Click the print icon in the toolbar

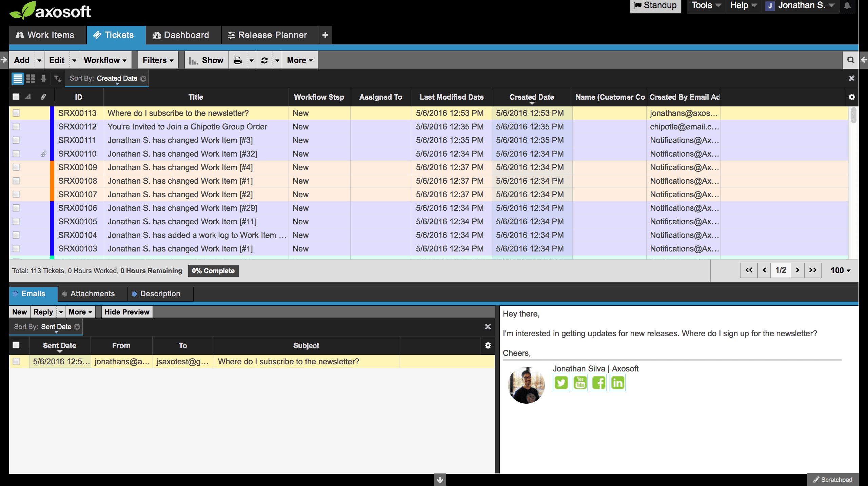[238, 60]
